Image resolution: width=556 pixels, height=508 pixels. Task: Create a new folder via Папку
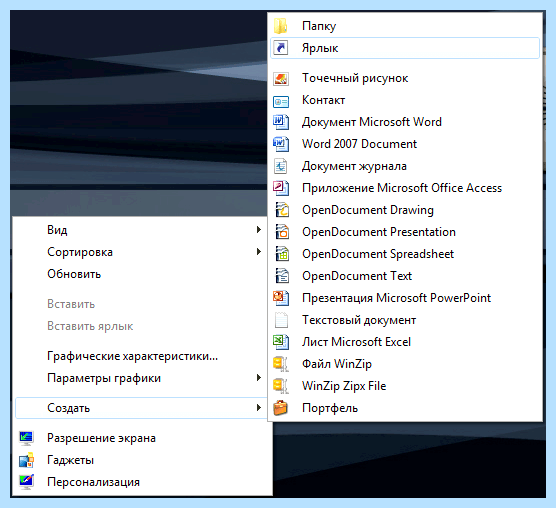point(405,26)
